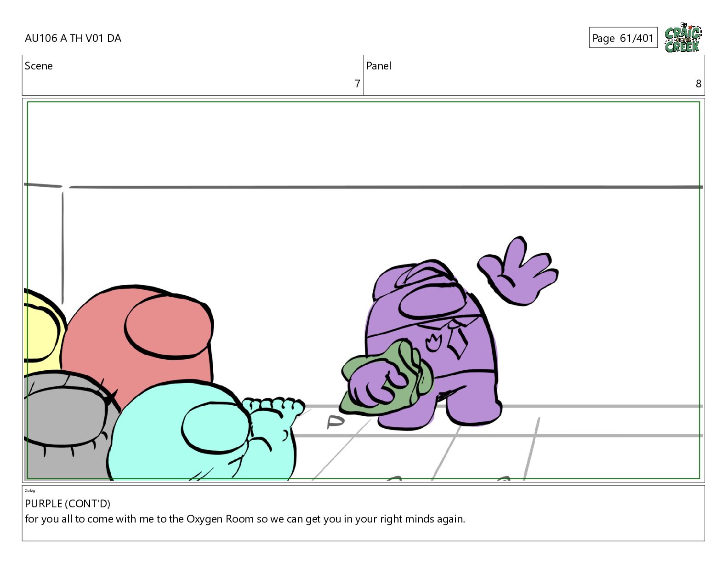
Task: Select the 'PURPLE (CONT'D)' speaker line
Action: tap(68, 504)
